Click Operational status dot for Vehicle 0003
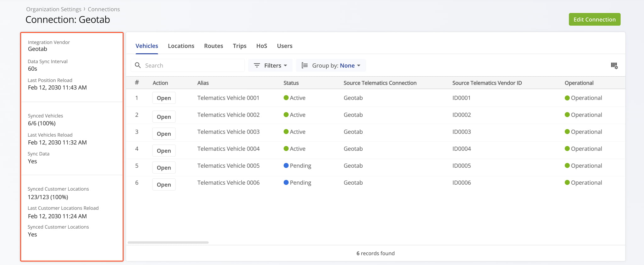The height and width of the screenshot is (265, 644). 567,132
